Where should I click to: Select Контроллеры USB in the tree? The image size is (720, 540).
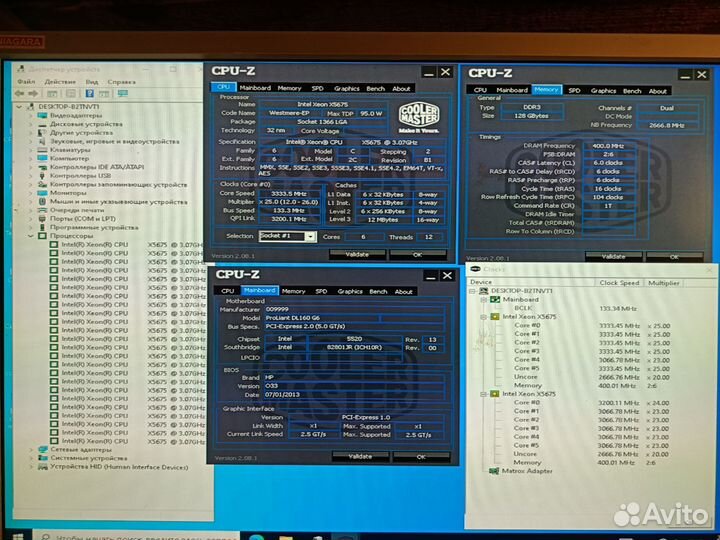80,176
